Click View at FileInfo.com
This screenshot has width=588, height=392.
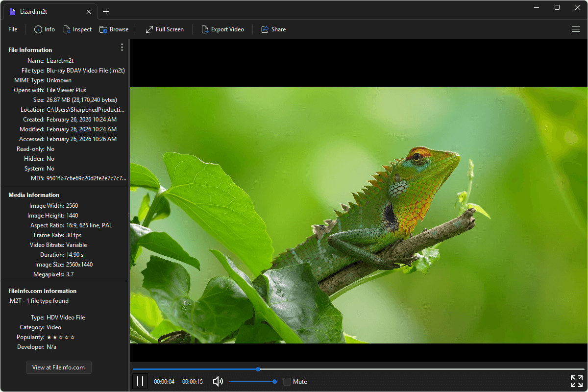point(58,367)
